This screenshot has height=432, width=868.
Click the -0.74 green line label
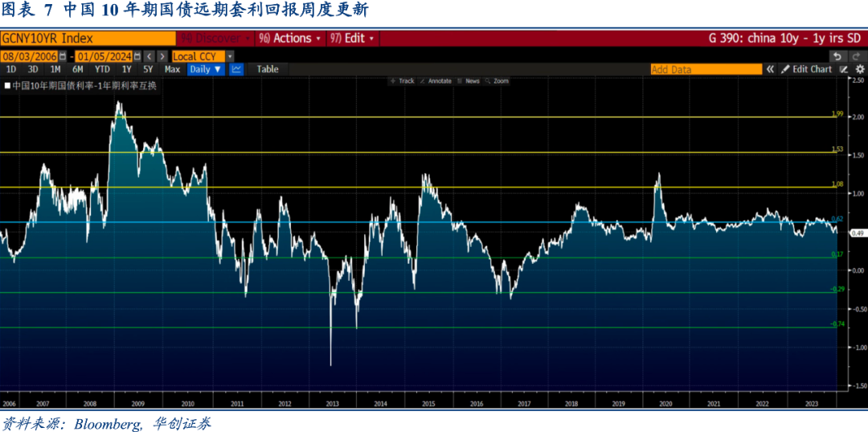coord(837,324)
